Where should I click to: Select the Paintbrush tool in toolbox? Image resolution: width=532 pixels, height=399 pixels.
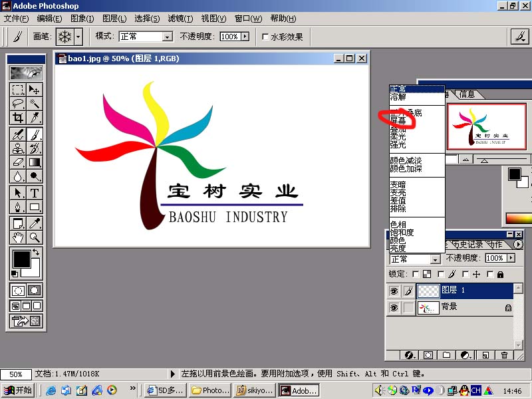35,135
